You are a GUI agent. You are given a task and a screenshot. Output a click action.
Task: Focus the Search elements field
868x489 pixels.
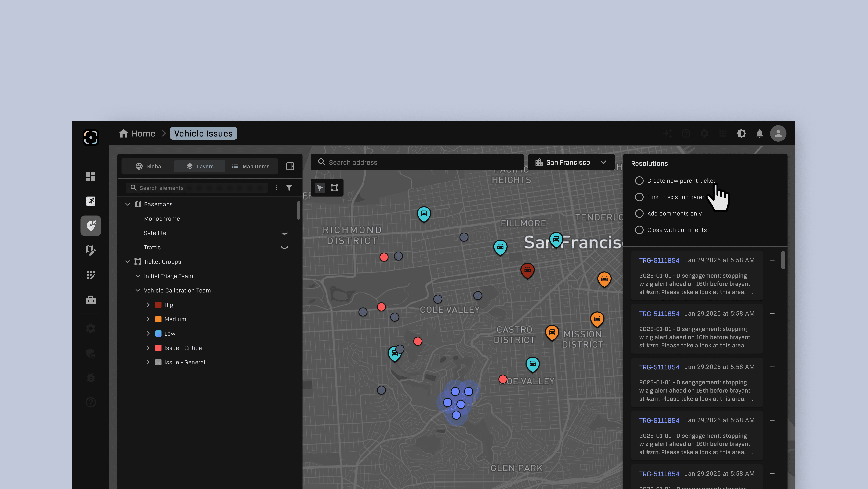pyautogui.click(x=197, y=188)
